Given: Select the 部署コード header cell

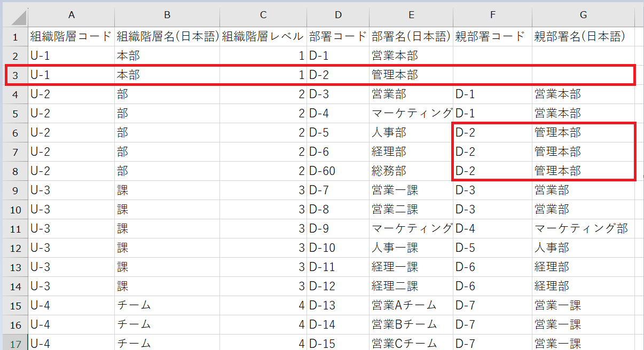Looking at the screenshot, I should 338,37.
